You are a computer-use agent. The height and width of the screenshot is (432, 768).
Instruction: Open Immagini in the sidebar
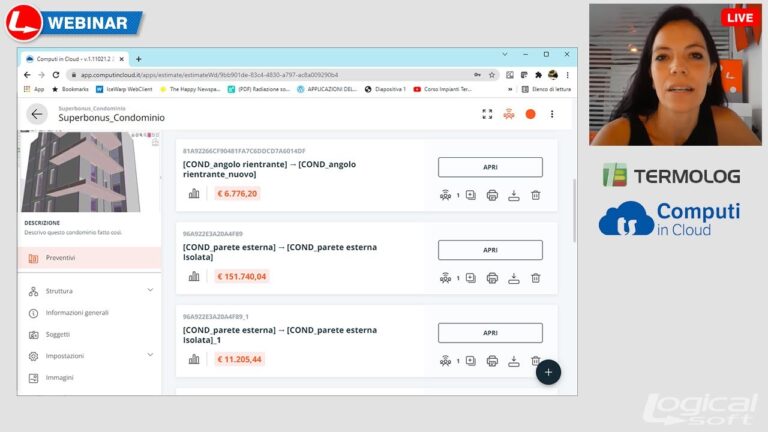(59, 378)
